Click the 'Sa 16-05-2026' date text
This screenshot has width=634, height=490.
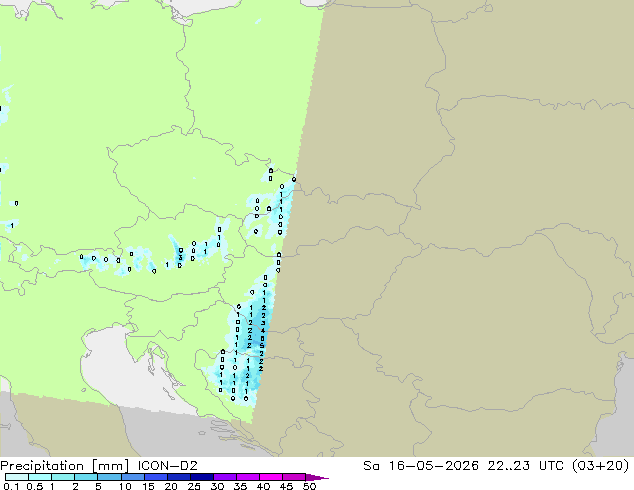tap(421, 466)
